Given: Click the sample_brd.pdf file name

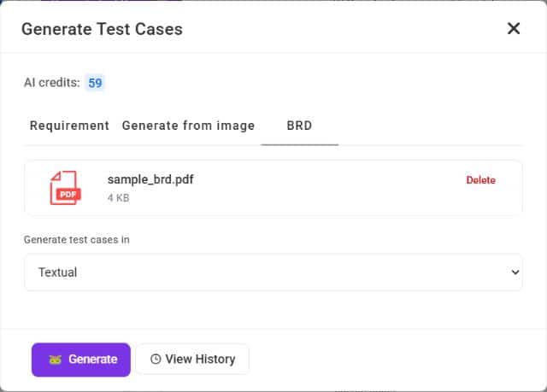Looking at the screenshot, I should (x=151, y=179).
